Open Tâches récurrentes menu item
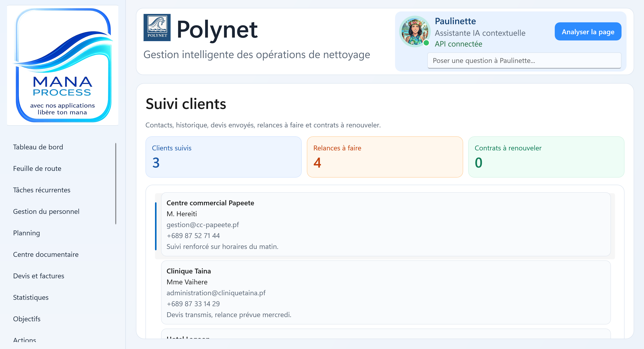This screenshot has width=644, height=349. [41, 190]
